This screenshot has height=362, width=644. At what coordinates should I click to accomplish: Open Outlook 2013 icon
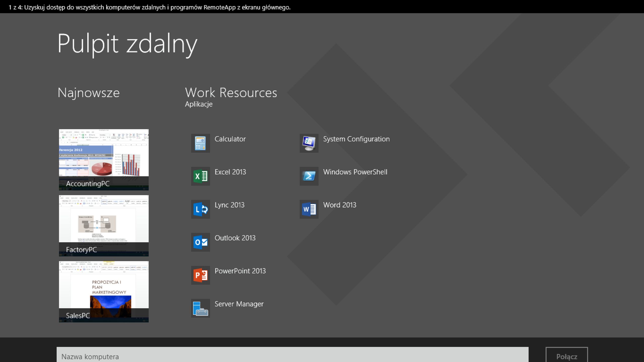click(x=200, y=242)
